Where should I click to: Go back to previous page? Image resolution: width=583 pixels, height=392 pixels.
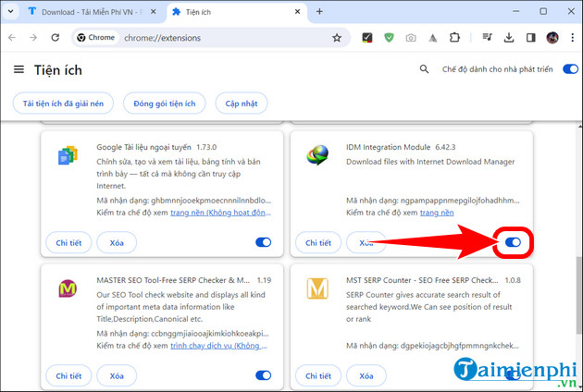coord(12,38)
